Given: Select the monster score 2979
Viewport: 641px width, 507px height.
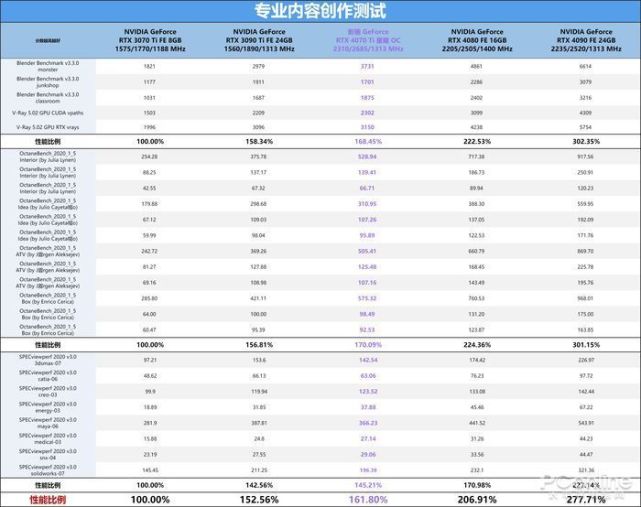Looking at the screenshot, I should point(258,66).
